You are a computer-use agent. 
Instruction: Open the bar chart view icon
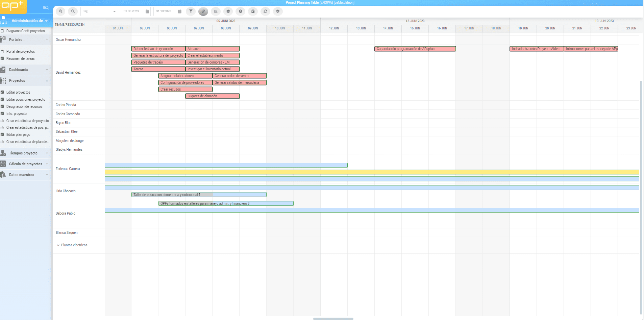(x=216, y=11)
